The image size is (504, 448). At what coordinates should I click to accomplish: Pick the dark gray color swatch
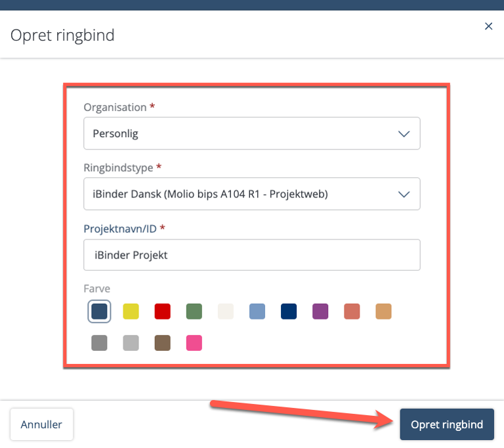pyautogui.click(x=99, y=343)
